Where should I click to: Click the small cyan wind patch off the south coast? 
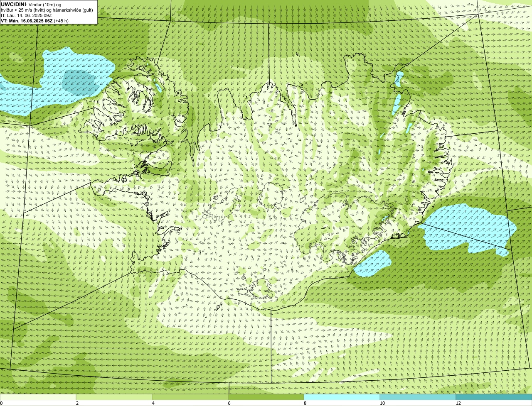point(373,264)
